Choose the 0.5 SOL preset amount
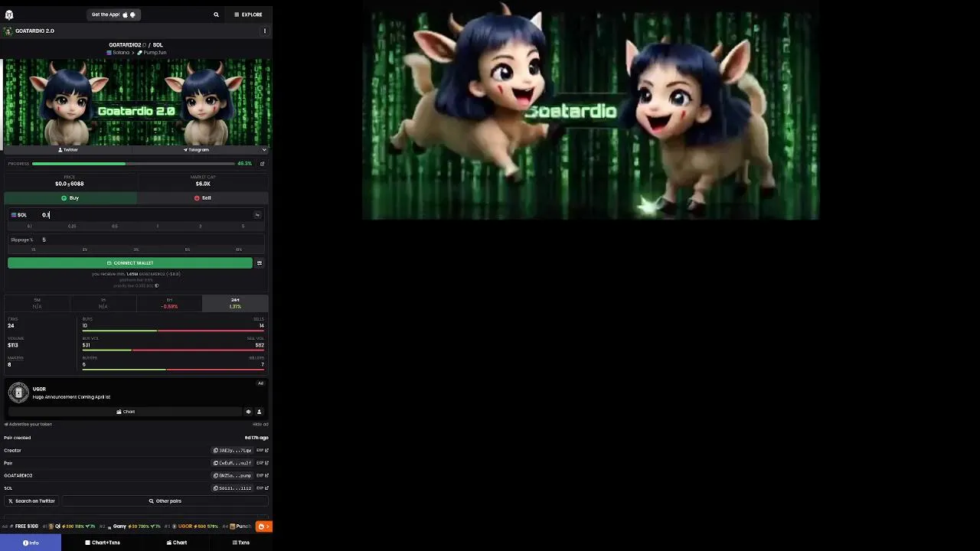The image size is (980, 551). [x=115, y=227]
